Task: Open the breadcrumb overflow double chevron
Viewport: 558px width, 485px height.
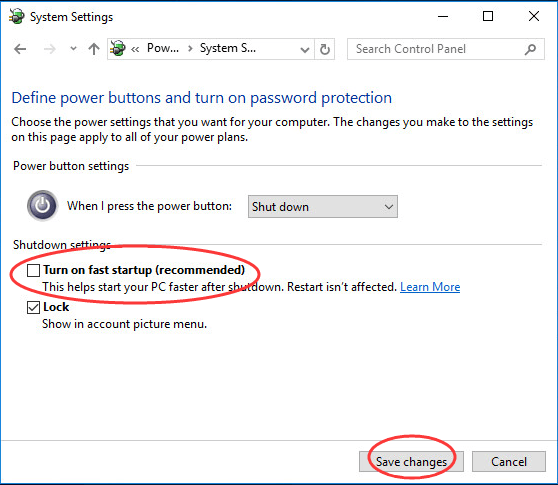Action: pyautogui.click(x=135, y=49)
